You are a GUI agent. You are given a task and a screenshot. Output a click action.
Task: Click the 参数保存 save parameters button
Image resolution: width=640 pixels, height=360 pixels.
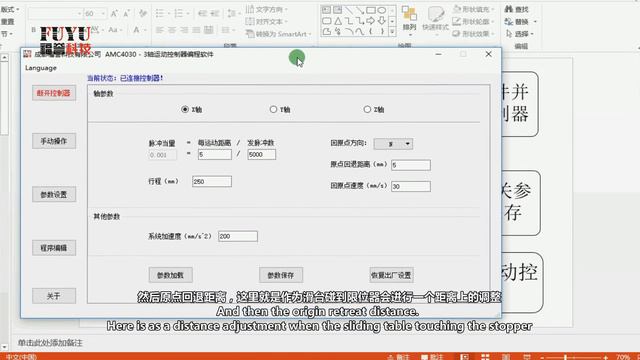tap(281, 275)
